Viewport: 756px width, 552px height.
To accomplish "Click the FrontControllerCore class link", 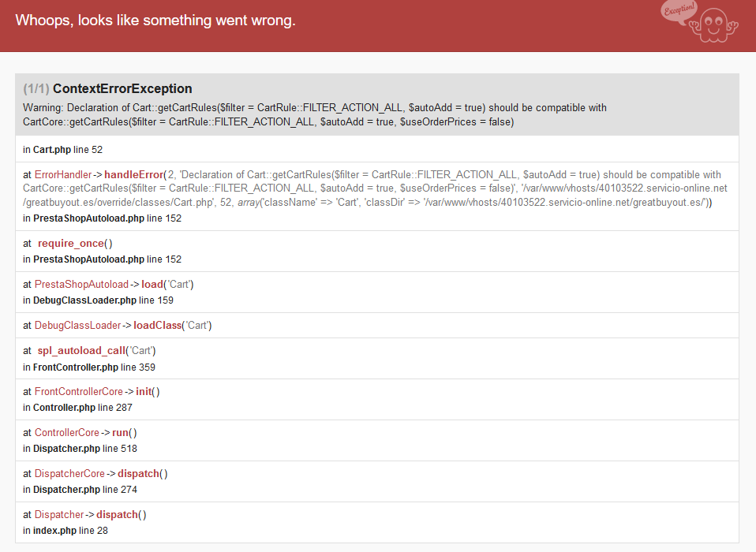I will coord(79,392).
